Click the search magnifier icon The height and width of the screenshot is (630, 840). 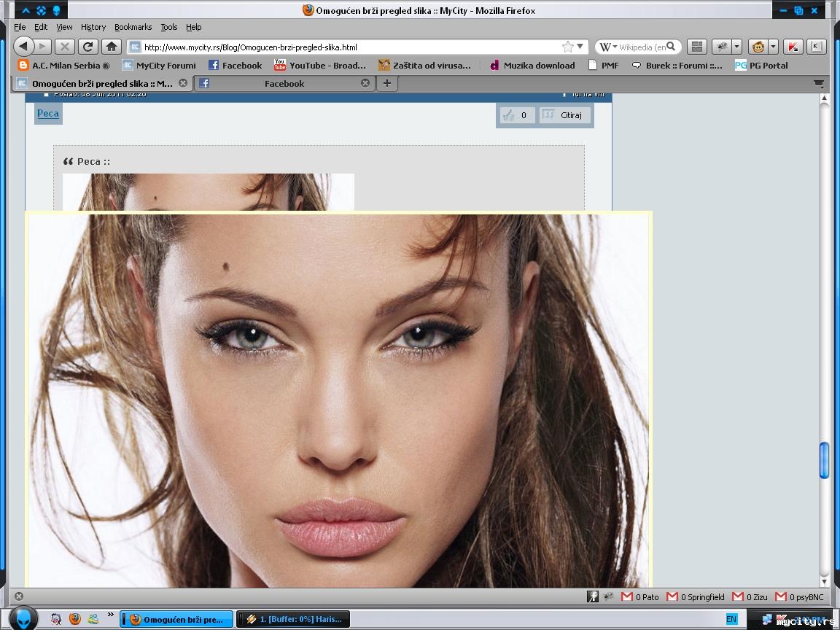672,47
